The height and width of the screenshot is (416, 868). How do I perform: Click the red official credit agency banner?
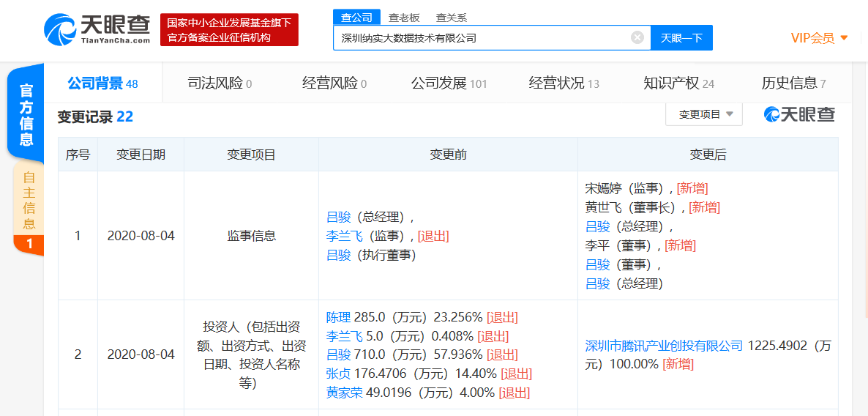pyautogui.click(x=229, y=30)
